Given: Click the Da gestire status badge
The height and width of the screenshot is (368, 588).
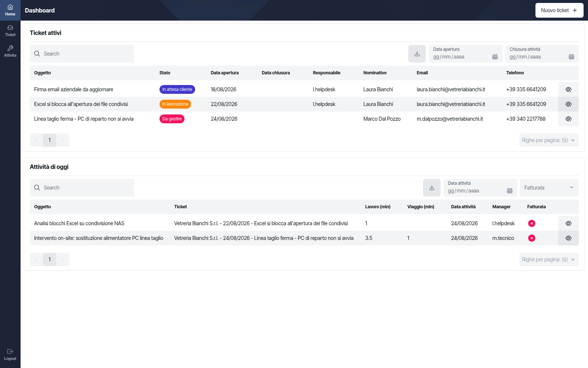Looking at the screenshot, I should [x=172, y=119].
